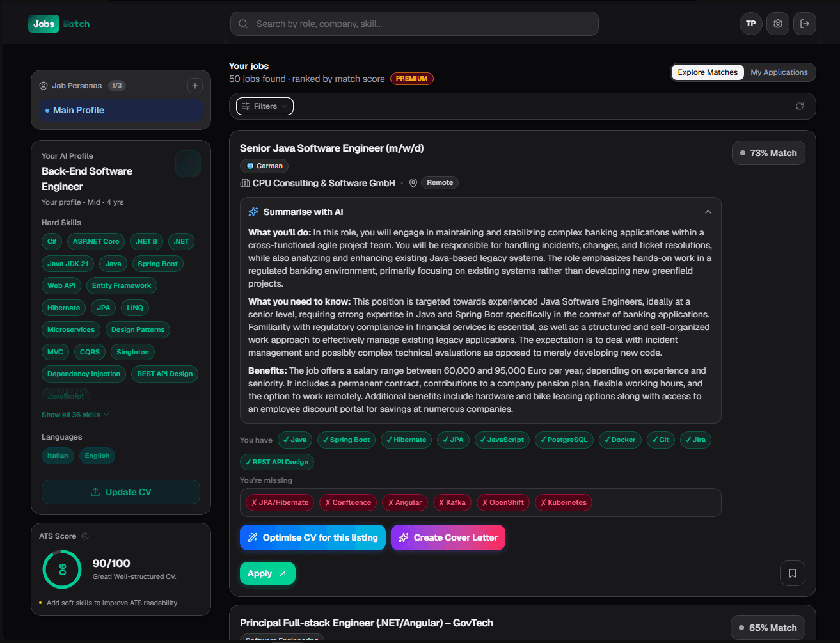Click the Create Cover Letter button
This screenshot has width=840, height=643.
click(x=448, y=537)
